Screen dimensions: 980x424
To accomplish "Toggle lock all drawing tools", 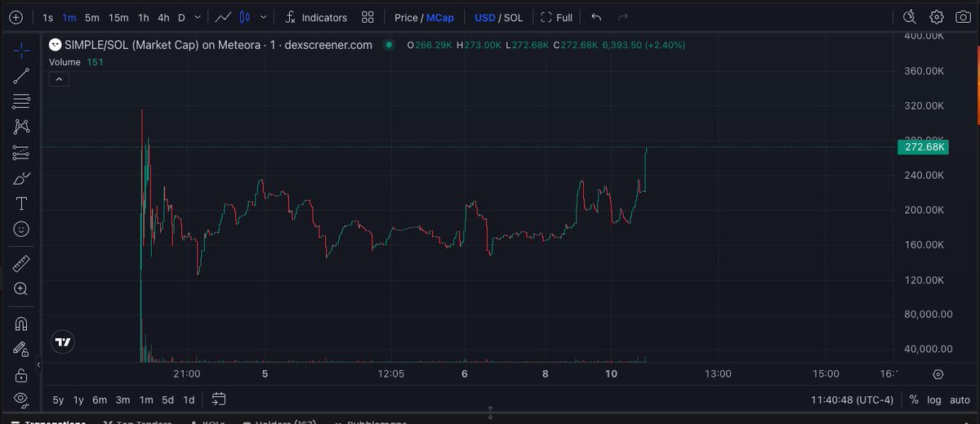I will click(x=21, y=375).
